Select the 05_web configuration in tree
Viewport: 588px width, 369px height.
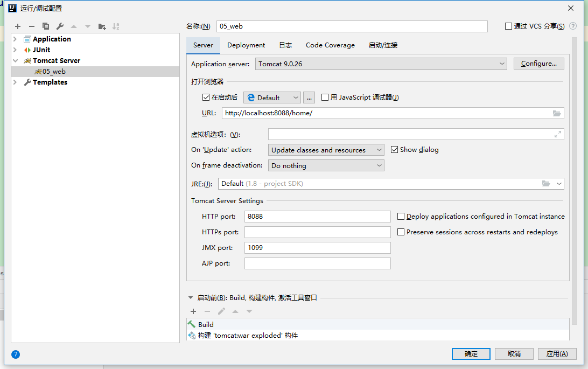pos(95,72)
